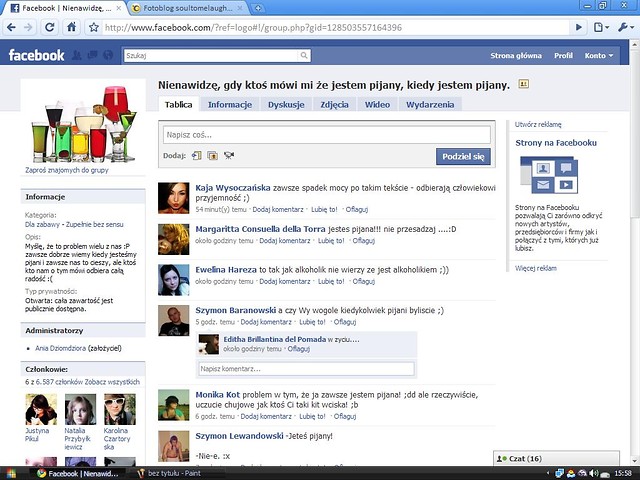Click Ewelina Hareza's avatar thumbnail

point(173,280)
